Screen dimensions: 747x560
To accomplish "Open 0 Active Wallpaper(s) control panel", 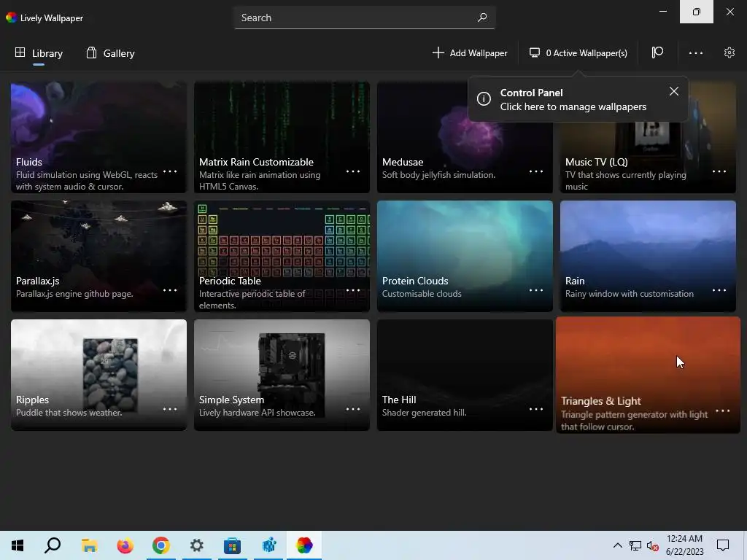I will point(578,52).
